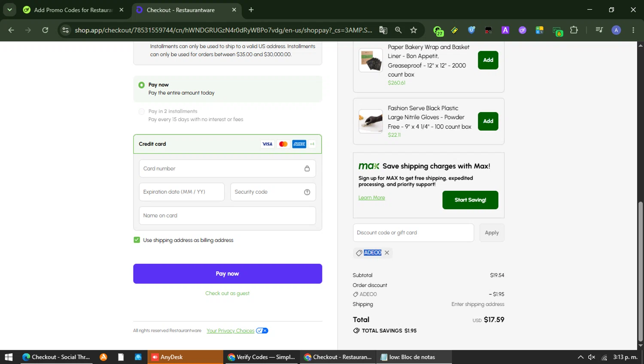Click the network tray icon

pos(604,357)
